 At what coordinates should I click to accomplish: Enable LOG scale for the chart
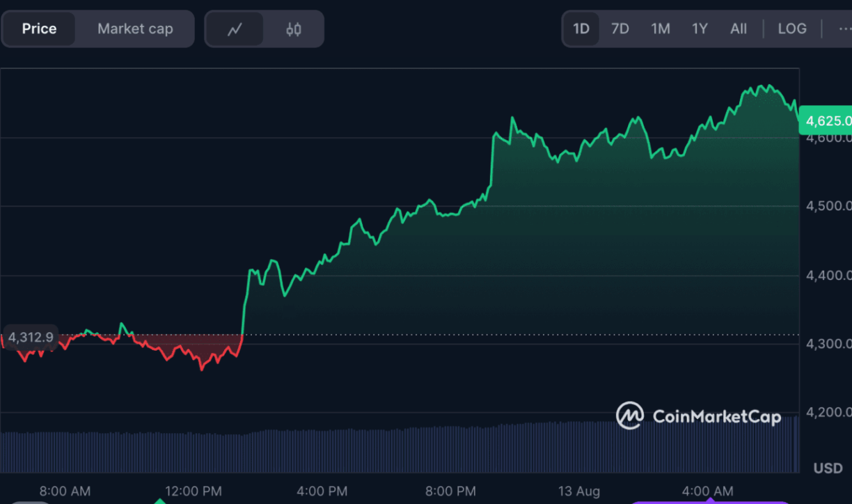click(x=792, y=29)
